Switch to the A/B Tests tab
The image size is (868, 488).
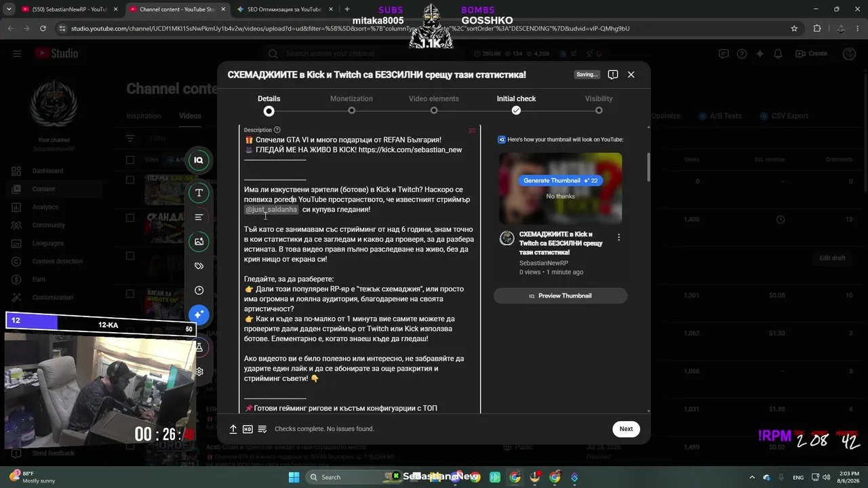721,116
